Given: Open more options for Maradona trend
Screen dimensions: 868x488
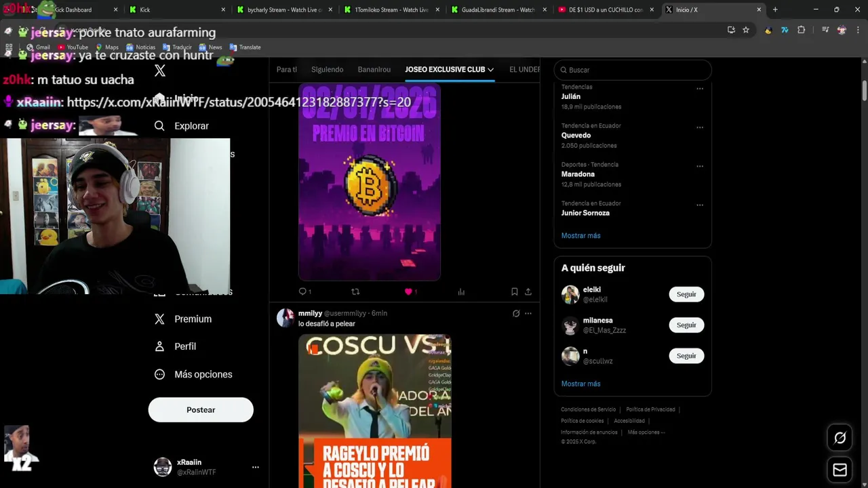Looking at the screenshot, I should [700, 166].
